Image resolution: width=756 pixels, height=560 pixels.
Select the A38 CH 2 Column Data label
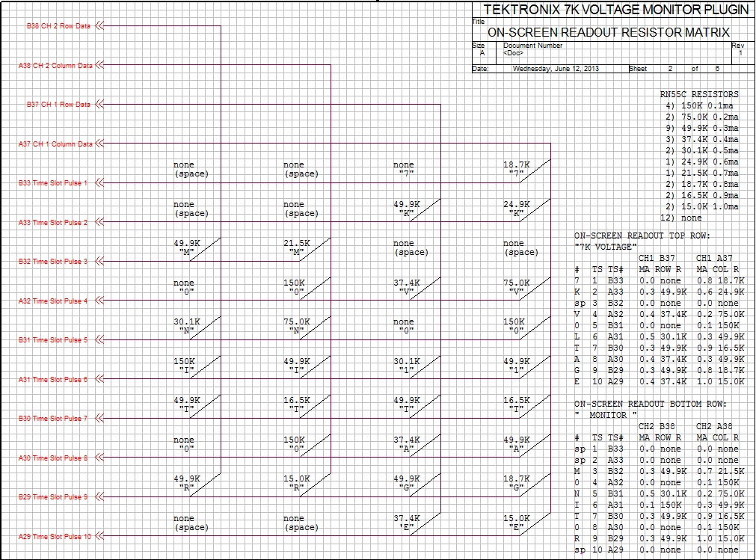point(55,66)
